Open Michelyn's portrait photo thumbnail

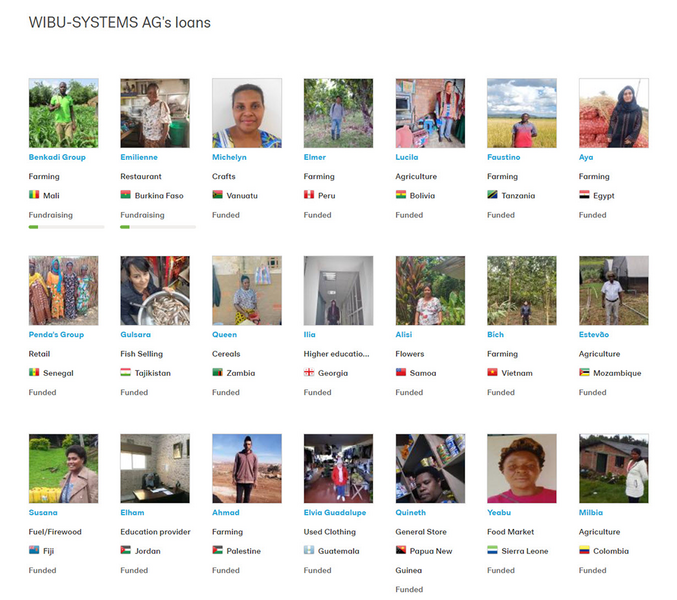(x=247, y=113)
